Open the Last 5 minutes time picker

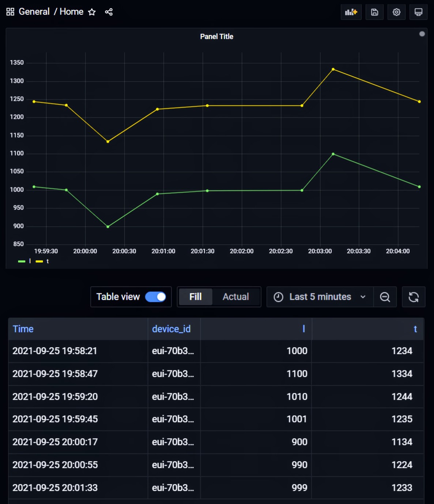[320, 297]
